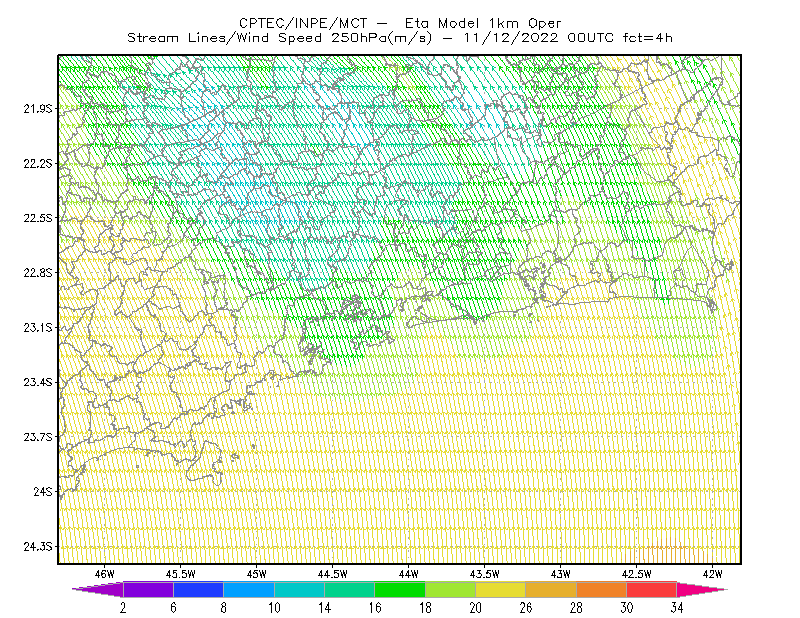
Task: Click the 23.1S latitude axis label
Action: (x=38, y=328)
